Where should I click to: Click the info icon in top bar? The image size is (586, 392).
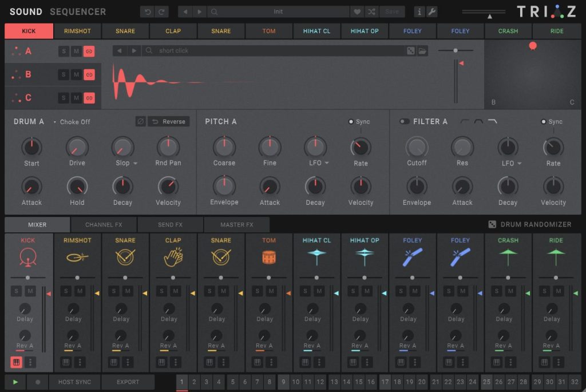coord(419,11)
